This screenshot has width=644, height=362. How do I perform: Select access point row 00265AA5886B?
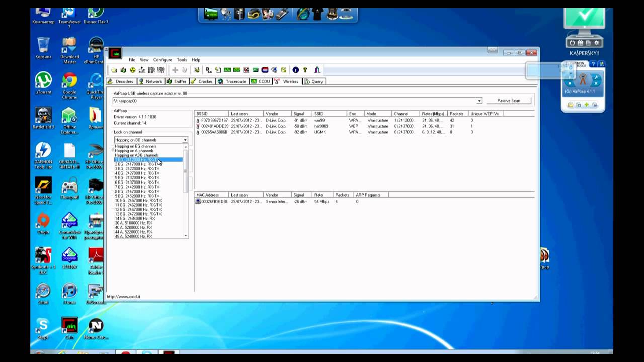348,132
